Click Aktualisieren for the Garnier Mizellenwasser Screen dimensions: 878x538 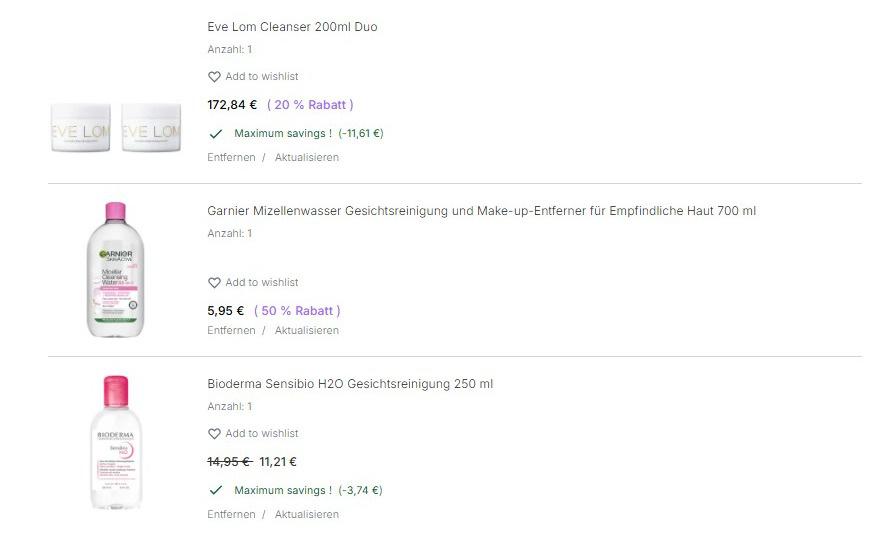307,330
